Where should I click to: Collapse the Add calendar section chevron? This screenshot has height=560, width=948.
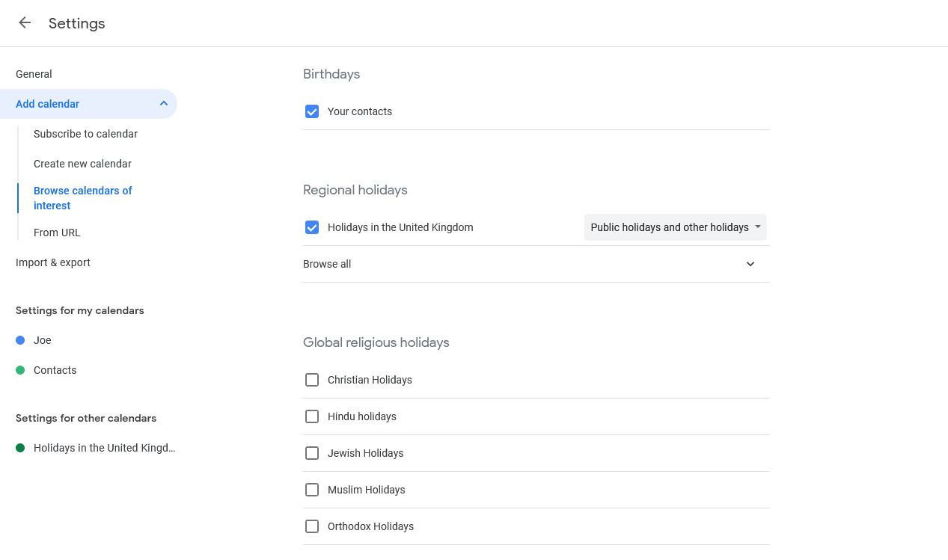[164, 104]
